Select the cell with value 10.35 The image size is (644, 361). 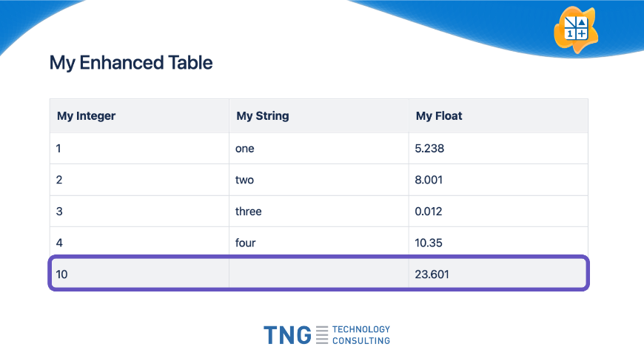point(429,243)
